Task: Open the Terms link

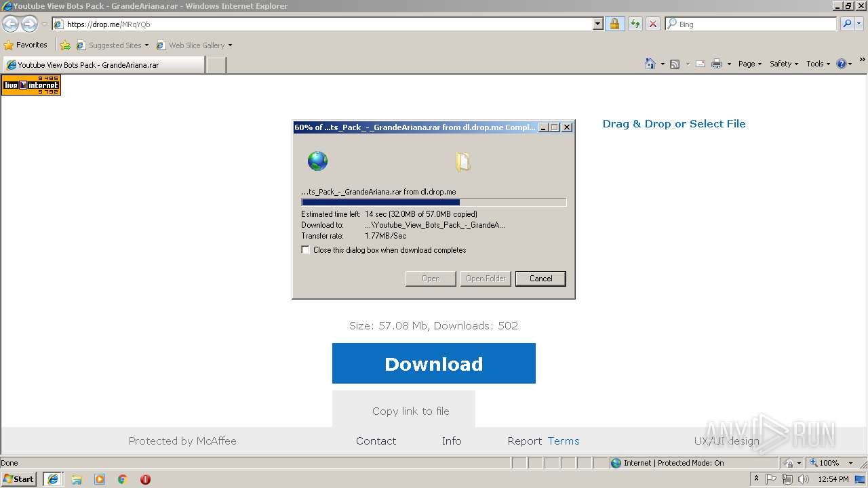Action: coord(564,441)
